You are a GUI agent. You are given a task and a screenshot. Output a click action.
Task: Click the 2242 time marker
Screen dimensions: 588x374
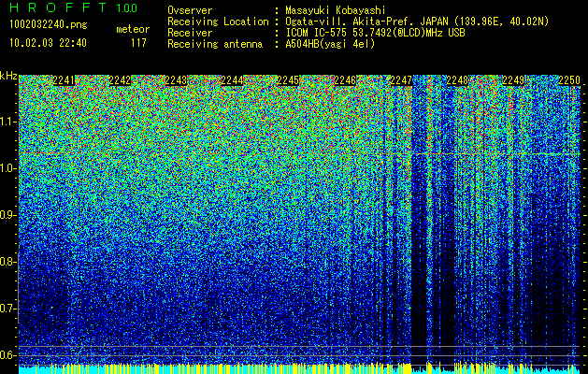(120, 80)
